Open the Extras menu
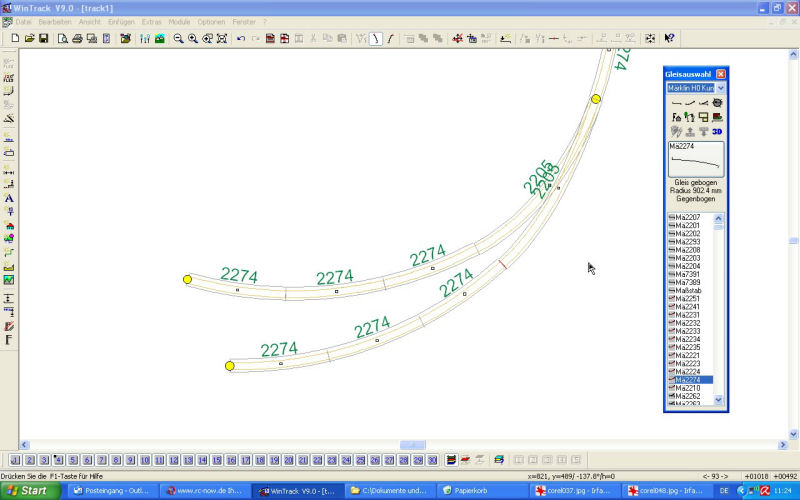This screenshot has width=800, height=500. (x=152, y=21)
